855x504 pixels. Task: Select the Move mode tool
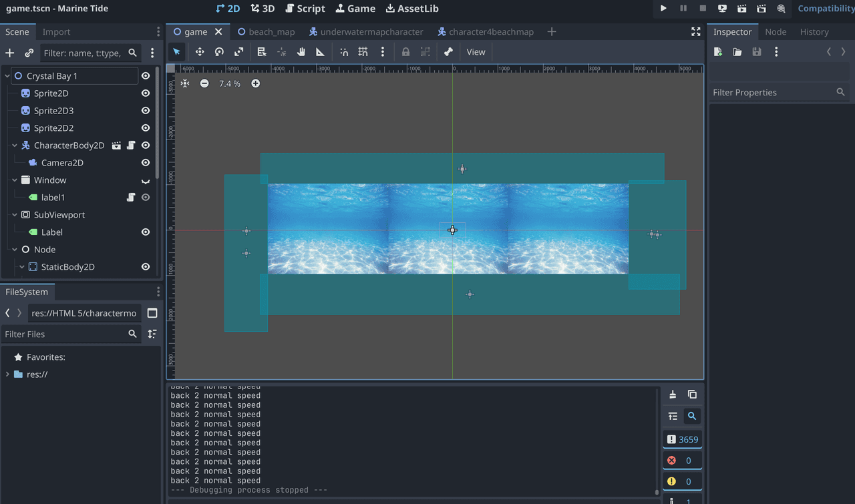click(x=199, y=52)
